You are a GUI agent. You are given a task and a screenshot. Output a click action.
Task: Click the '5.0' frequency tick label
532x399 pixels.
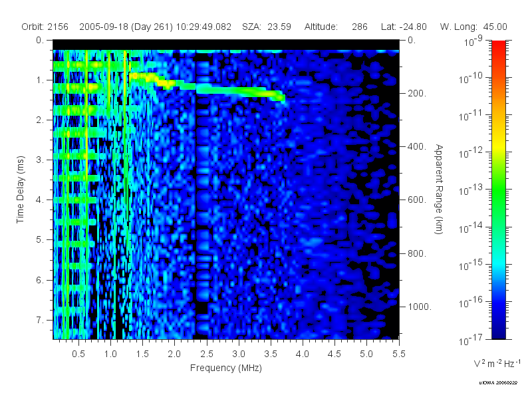pos(366,354)
